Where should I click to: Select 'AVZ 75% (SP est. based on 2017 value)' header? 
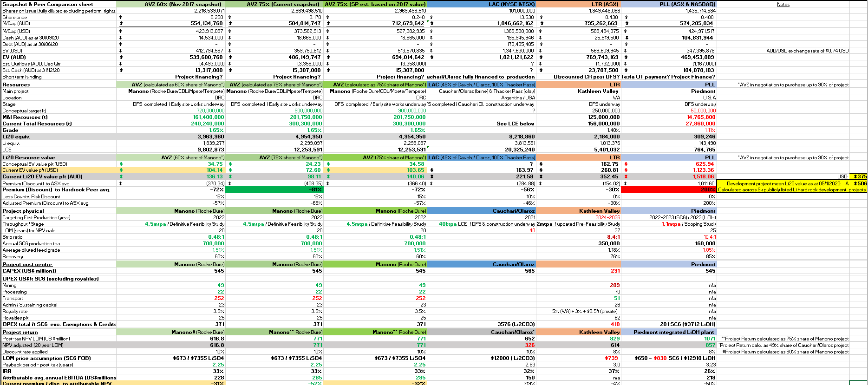pos(375,4)
